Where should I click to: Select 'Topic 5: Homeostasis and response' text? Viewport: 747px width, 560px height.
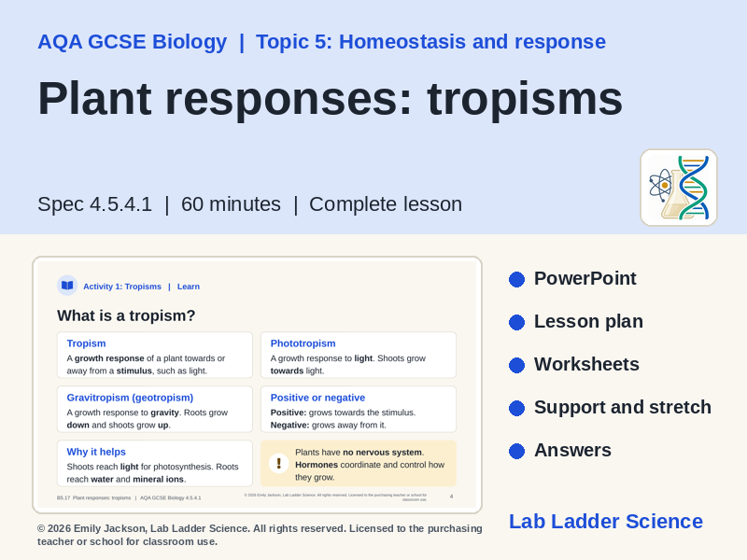point(430,42)
